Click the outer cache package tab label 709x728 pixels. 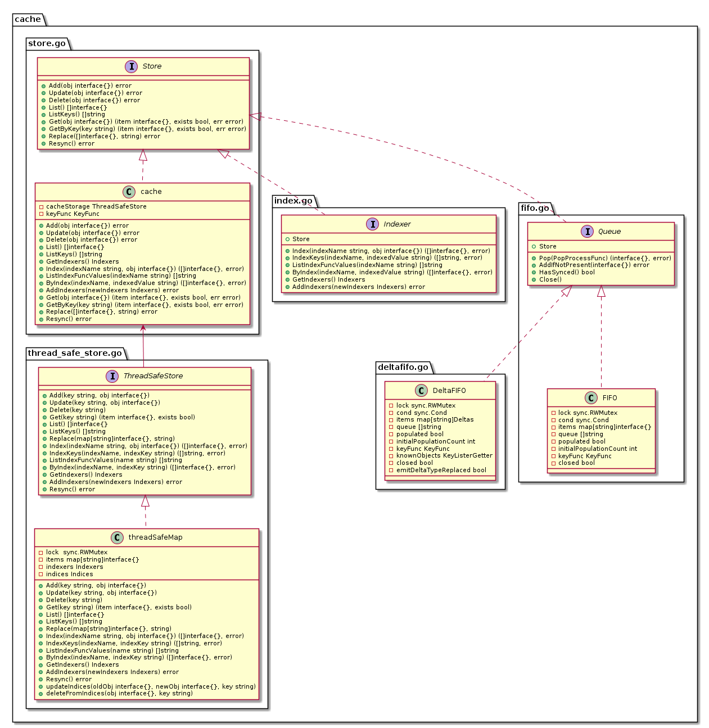[x=28, y=19]
